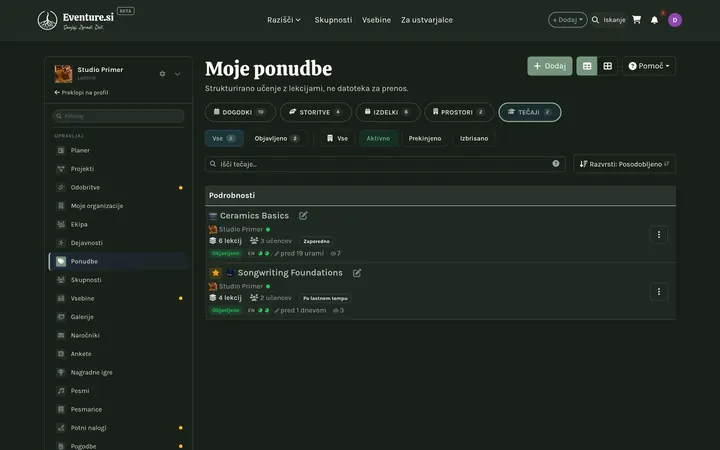
Task: Switch to Izdelki tab
Action: point(388,112)
